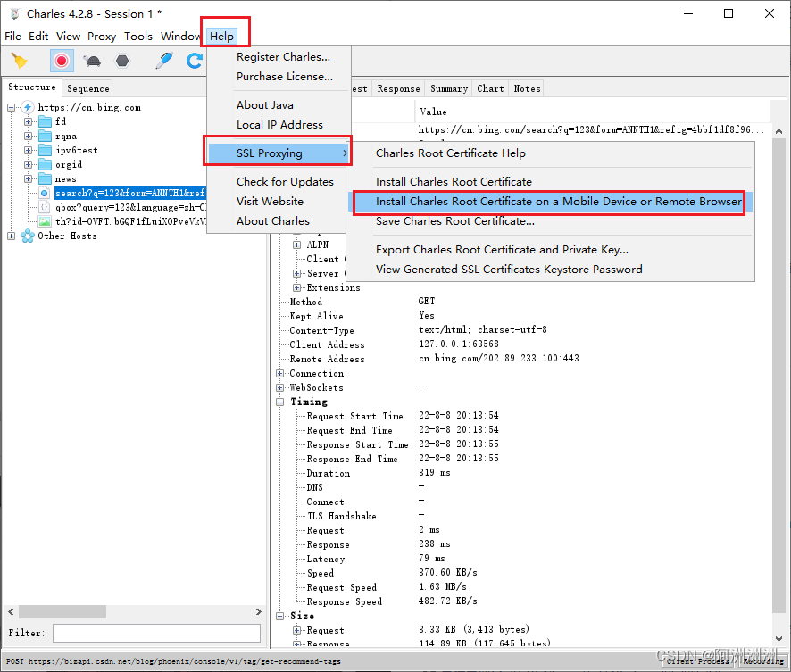The image size is (791, 672).
Task: Switch to the Notes tab
Action: (x=527, y=88)
